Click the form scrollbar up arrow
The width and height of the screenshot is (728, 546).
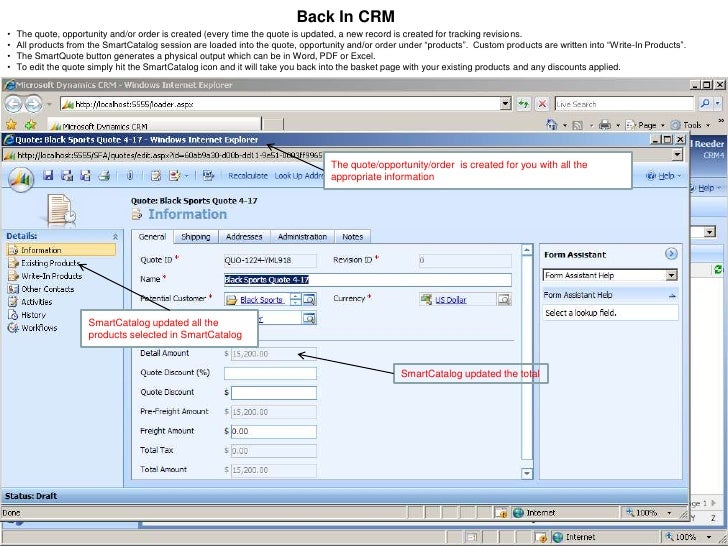click(x=527, y=250)
